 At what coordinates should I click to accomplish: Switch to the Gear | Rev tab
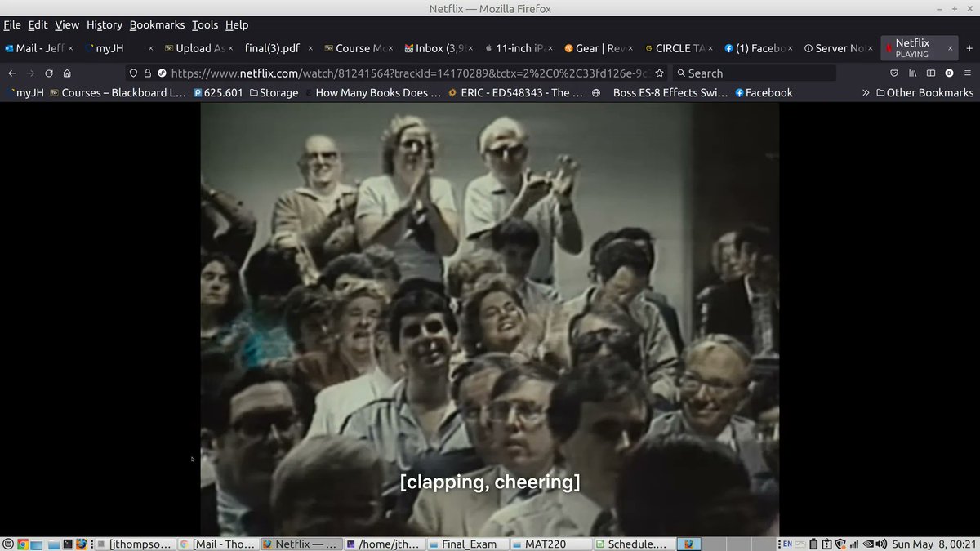pos(599,48)
